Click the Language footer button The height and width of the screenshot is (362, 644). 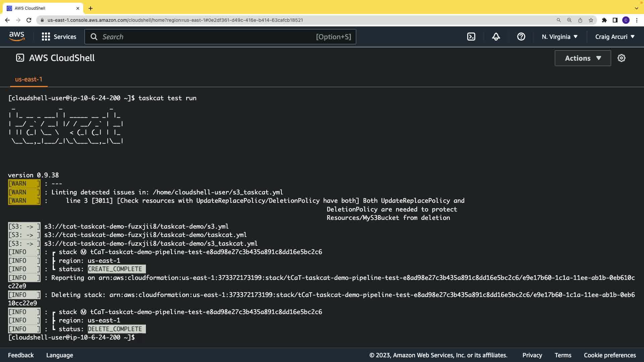click(60, 355)
